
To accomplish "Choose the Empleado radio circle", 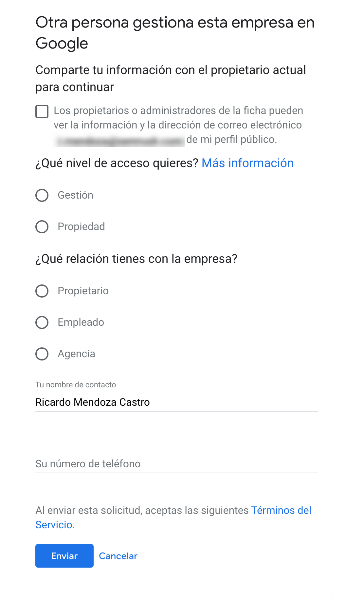I will point(42,322).
